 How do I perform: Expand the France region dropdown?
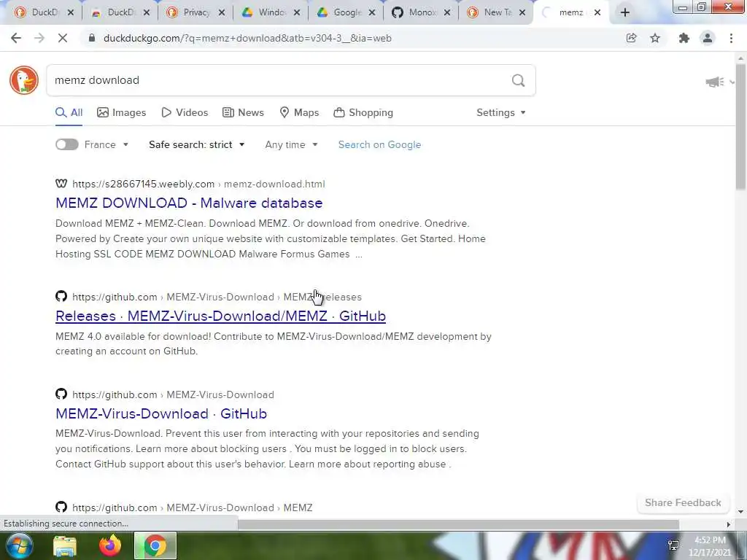[107, 144]
